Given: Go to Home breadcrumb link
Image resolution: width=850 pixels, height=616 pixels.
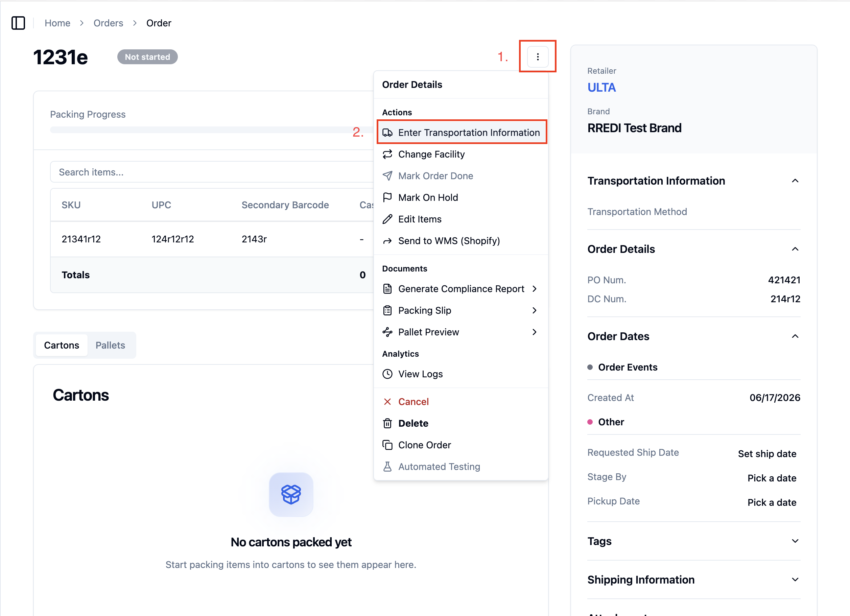Looking at the screenshot, I should 57,23.
